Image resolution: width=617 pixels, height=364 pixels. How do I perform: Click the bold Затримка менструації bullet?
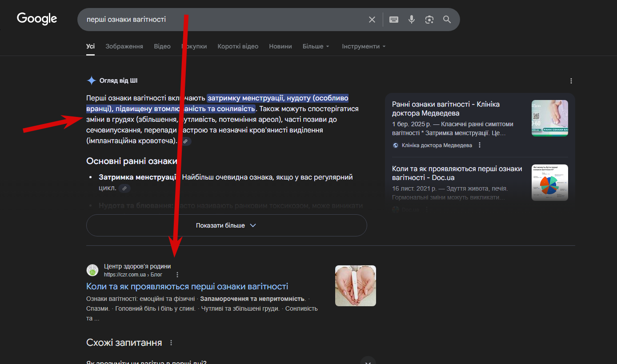pos(138,177)
